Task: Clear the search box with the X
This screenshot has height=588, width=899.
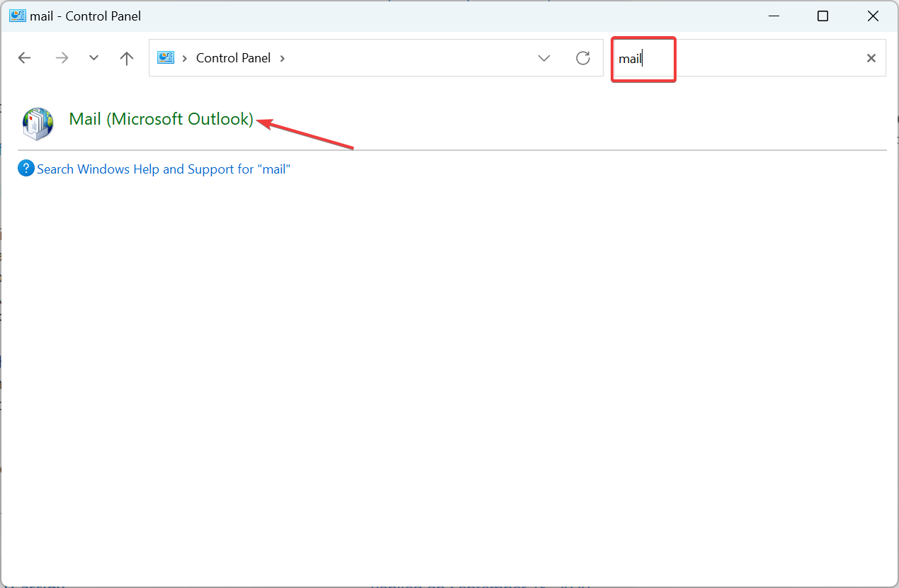Action: 871,58
